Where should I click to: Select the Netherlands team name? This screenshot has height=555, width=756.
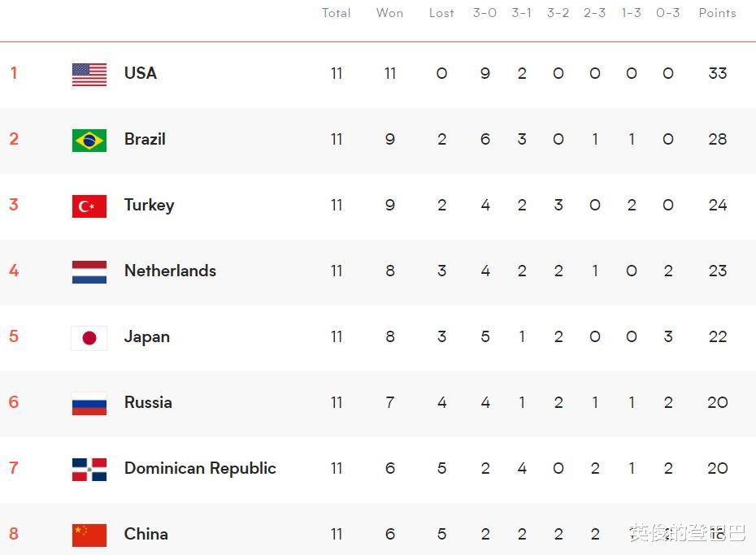(x=170, y=271)
